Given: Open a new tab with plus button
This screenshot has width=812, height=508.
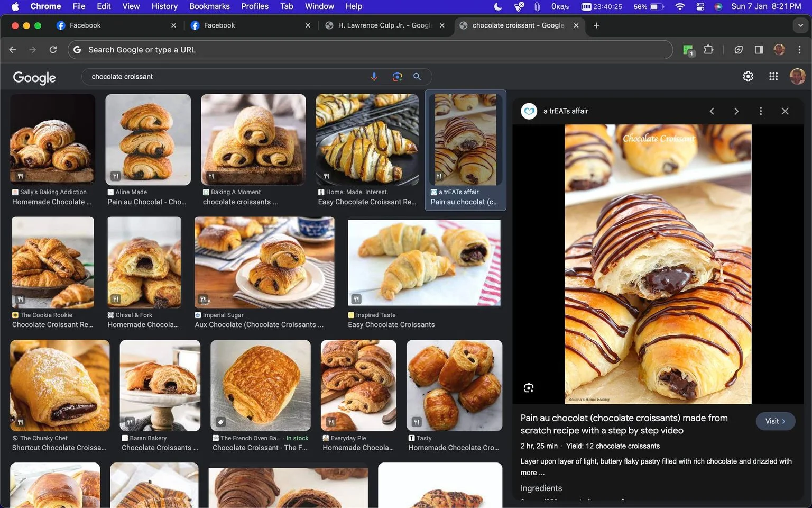Looking at the screenshot, I should click(596, 25).
